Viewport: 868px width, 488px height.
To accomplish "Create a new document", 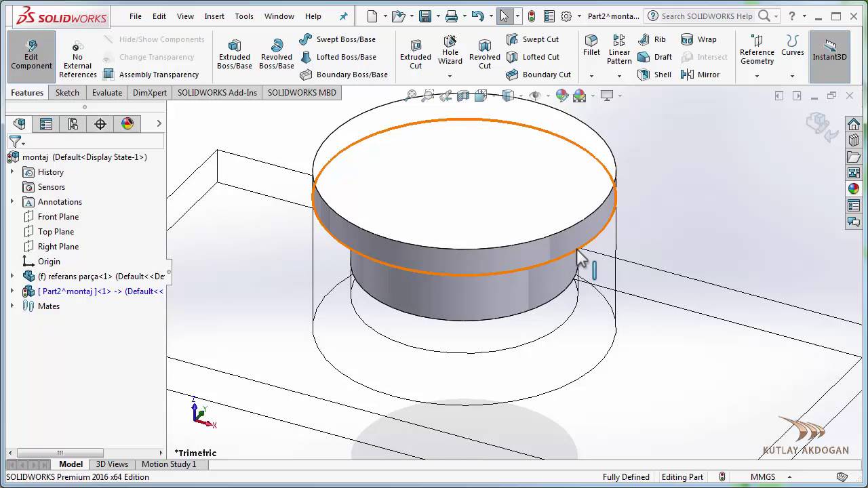I will pyautogui.click(x=371, y=16).
